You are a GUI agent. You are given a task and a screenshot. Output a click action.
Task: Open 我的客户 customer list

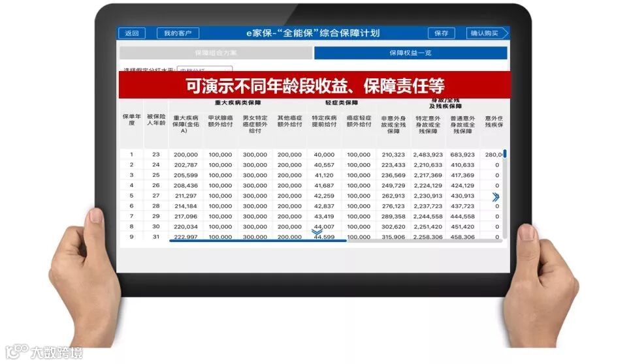coord(178,33)
